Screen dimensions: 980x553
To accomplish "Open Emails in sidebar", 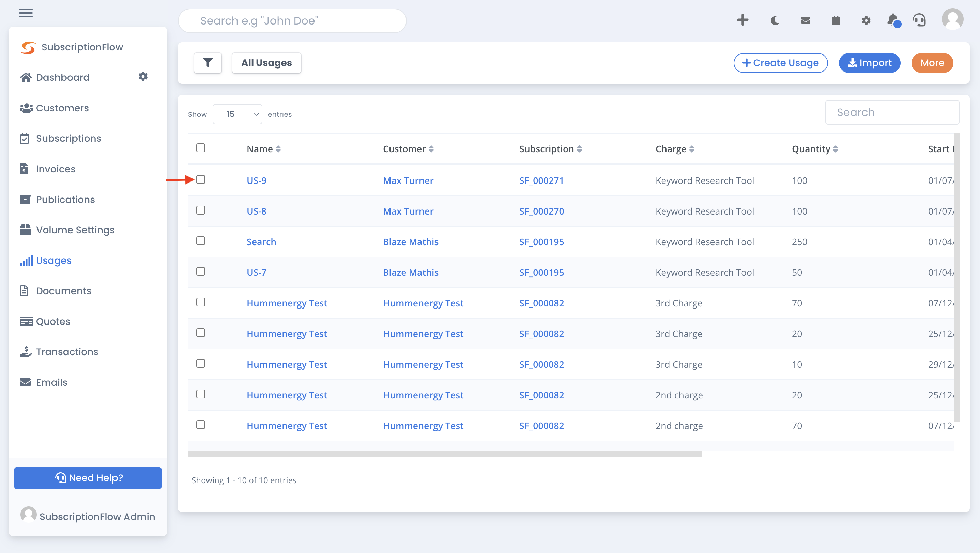I will point(43,382).
